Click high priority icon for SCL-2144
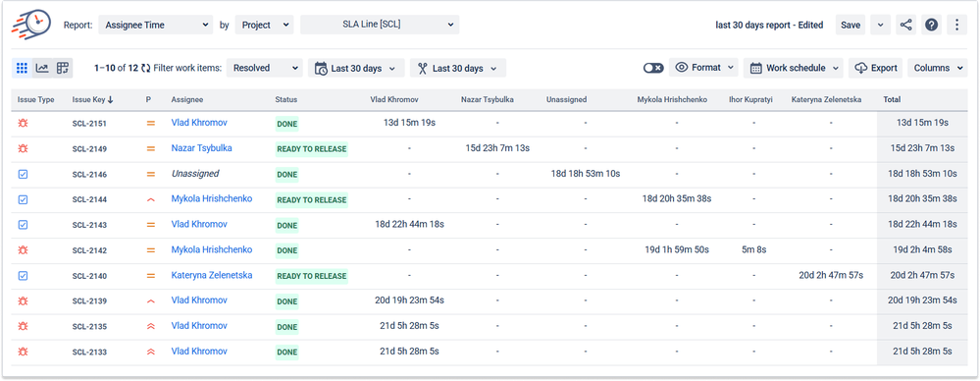This screenshot has height=381, width=980. pyautogui.click(x=150, y=199)
